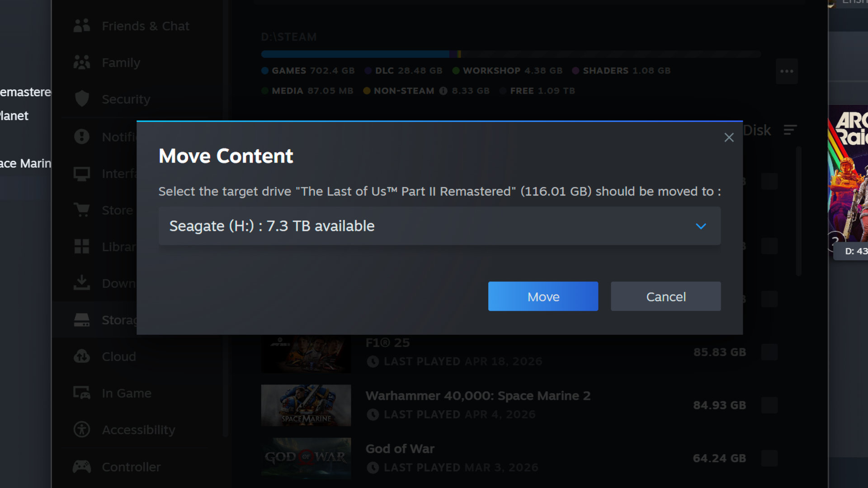
Task: Open the Accessibility settings icon
Action: click(82, 430)
